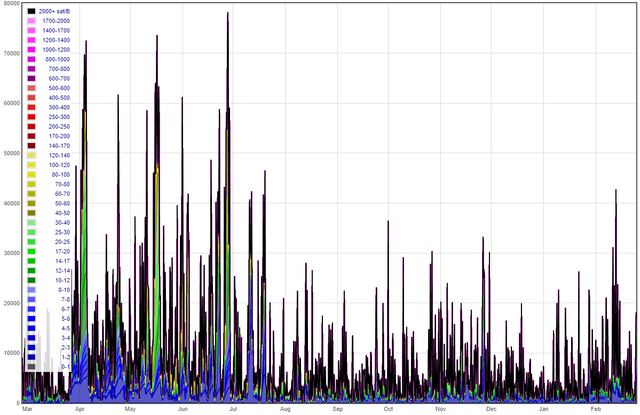The image size is (640, 415).
Task: Click the Sep label on the time axis
Action: click(338, 409)
